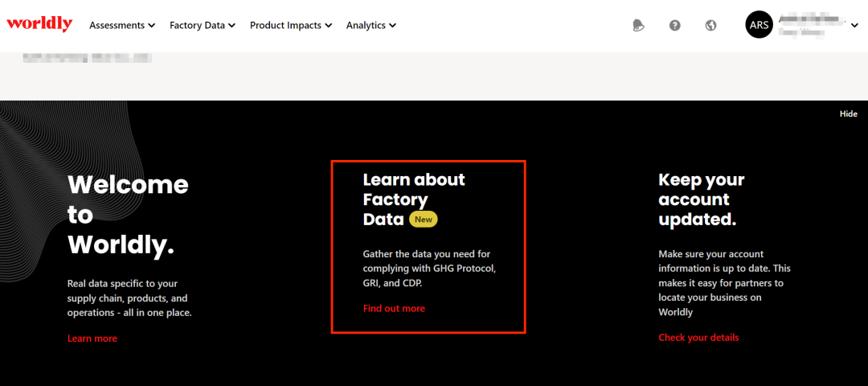Open the notifications bell icon
The width and height of the screenshot is (868, 386).
pyautogui.click(x=638, y=25)
